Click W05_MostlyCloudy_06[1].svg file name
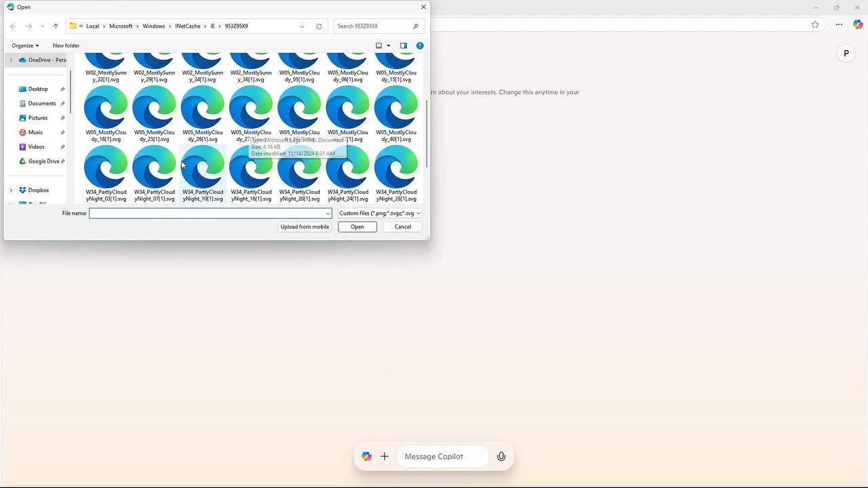The image size is (868, 488). (x=348, y=76)
